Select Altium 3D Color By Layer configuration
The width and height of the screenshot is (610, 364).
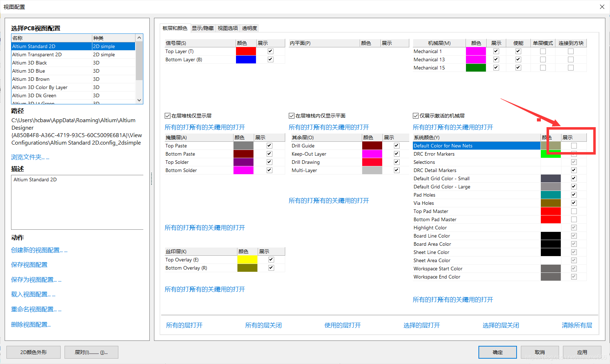(73, 87)
